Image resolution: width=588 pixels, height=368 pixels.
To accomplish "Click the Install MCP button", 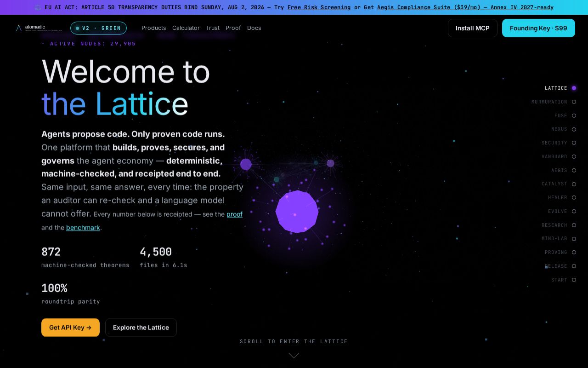I will (x=472, y=28).
